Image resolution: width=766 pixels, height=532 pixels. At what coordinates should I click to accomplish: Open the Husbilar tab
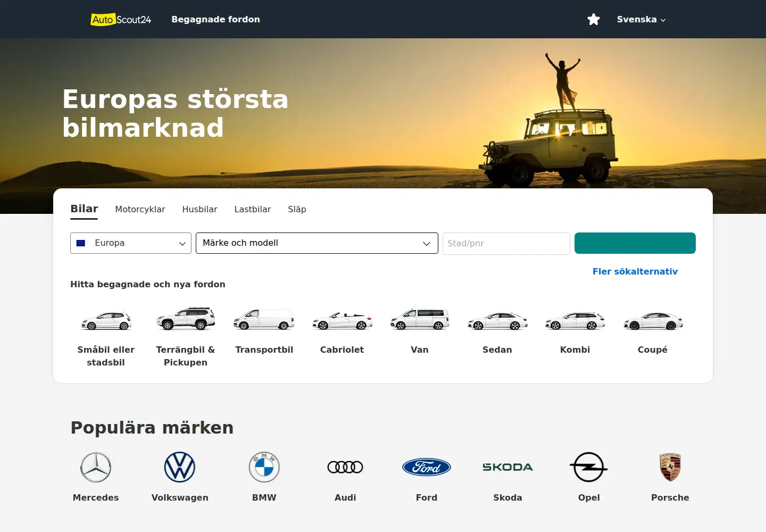point(199,210)
